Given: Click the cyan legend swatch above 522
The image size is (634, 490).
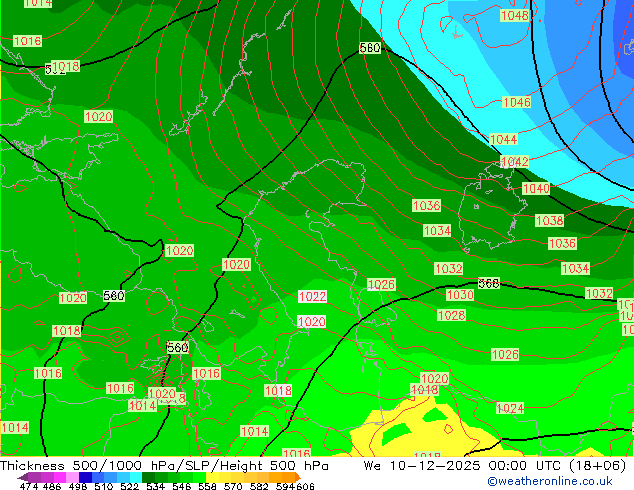Looking at the screenshot, I should (x=136, y=477).
